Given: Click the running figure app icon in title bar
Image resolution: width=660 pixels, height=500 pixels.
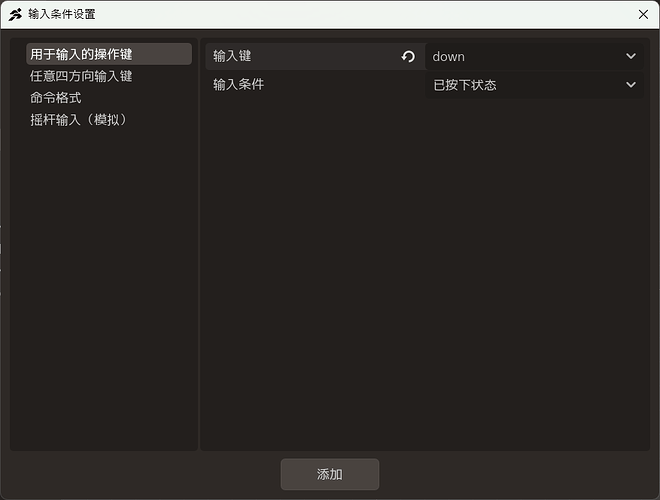Looking at the screenshot, I should pyautogui.click(x=16, y=14).
